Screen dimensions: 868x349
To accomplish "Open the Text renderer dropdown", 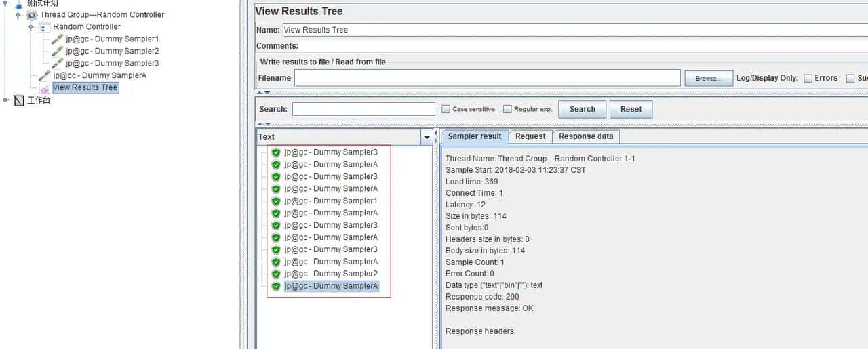I will click(427, 138).
